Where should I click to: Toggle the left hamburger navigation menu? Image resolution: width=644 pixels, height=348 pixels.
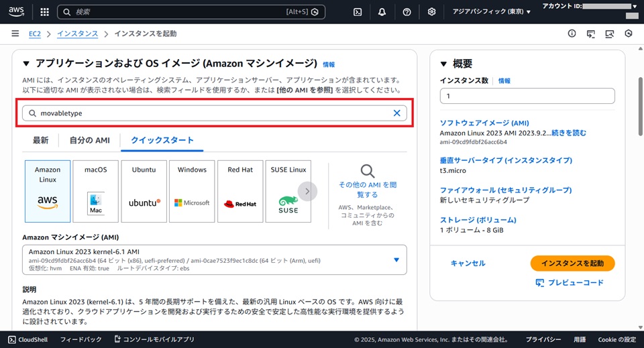pos(15,34)
